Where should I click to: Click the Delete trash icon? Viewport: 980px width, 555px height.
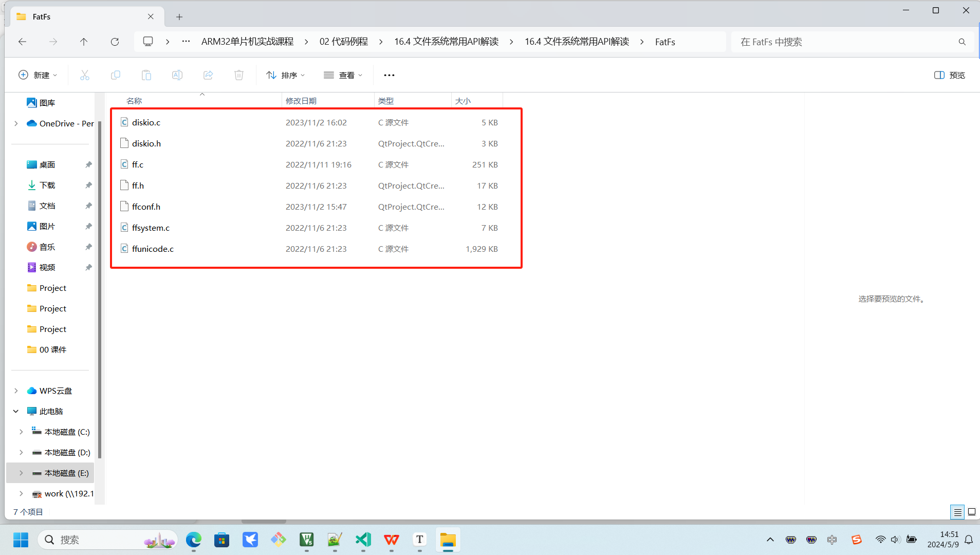coord(239,75)
